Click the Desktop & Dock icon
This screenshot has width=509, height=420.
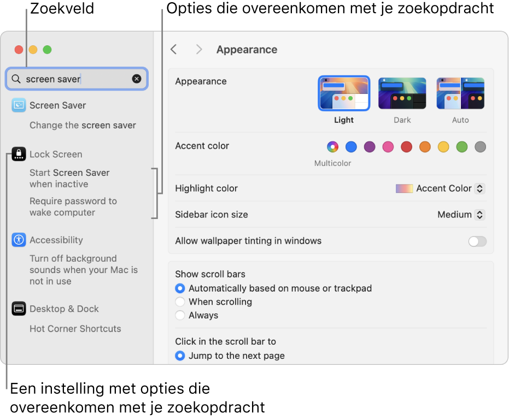click(x=19, y=309)
